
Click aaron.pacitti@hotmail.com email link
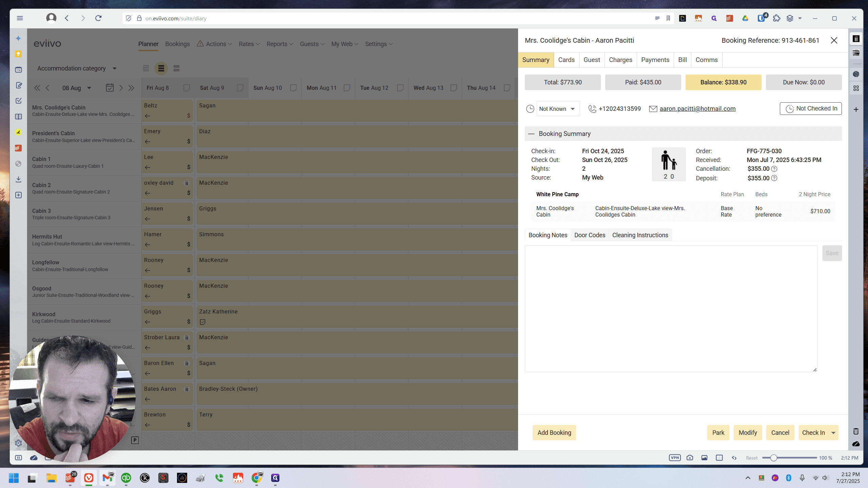697,109
